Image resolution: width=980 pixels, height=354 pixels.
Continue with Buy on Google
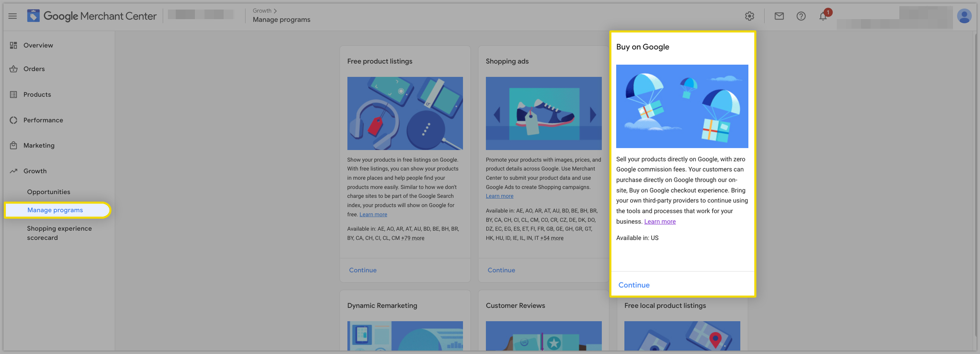pyautogui.click(x=634, y=285)
